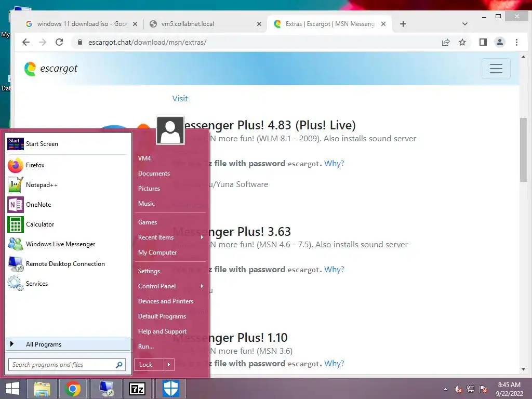532x399 pixels.
Task: Open Documents from start menu
Action: point(154,174)
